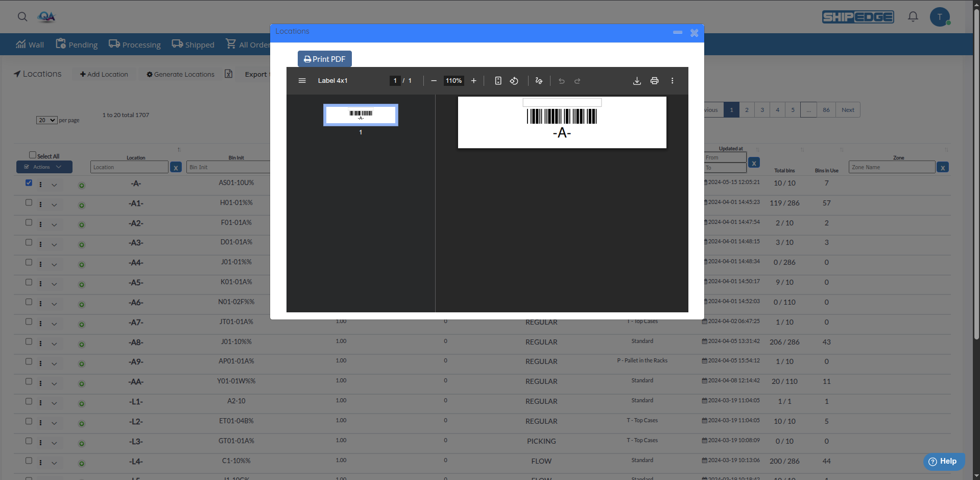The height and width of the screenshot is (480, 980).
Task: Check the Select All checkbox
Action: 33,155
